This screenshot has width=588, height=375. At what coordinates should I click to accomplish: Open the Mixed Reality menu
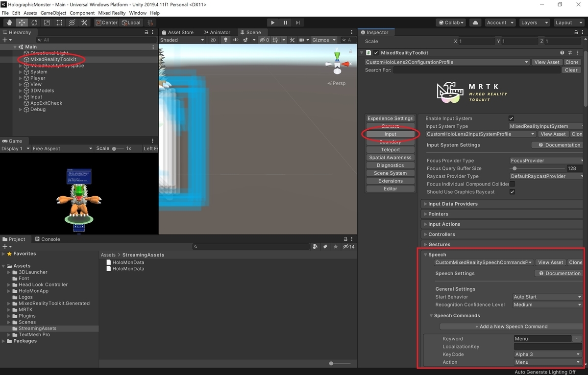point(111,13)
